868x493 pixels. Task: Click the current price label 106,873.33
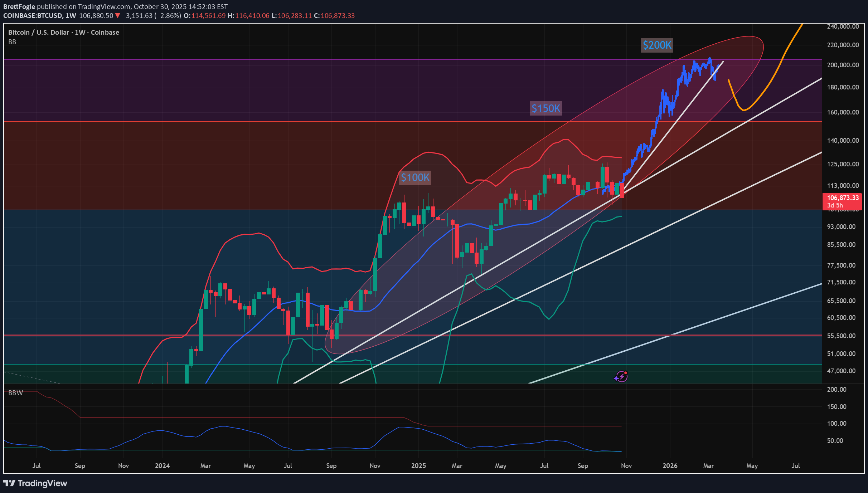(x=843, y=198)
